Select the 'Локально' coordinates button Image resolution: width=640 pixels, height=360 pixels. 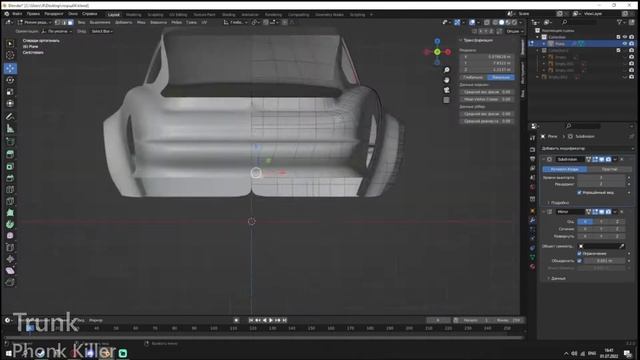(501, 77)
